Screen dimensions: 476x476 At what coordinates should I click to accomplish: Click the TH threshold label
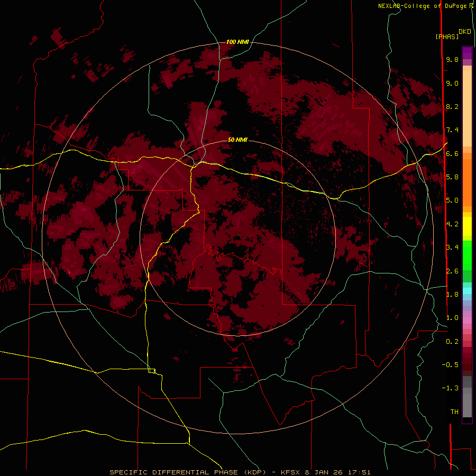454,411
